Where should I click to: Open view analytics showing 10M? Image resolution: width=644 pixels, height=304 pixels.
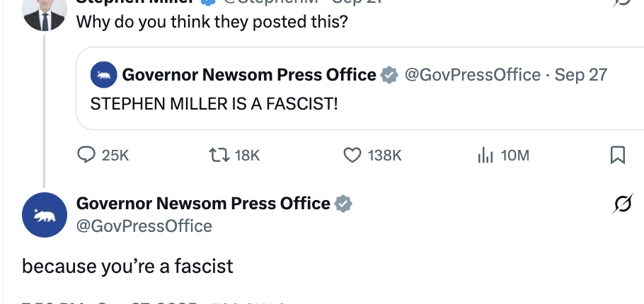484,155
